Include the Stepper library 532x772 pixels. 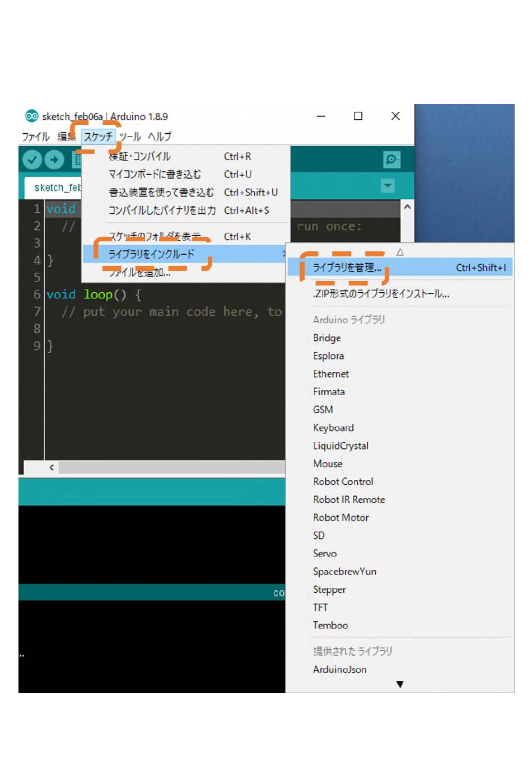(x=400, y=589)
